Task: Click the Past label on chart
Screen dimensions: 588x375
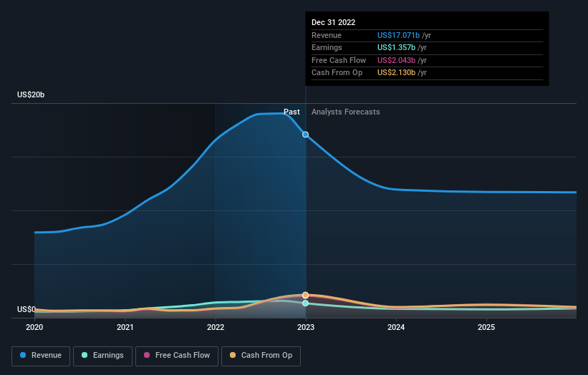Action: (x=291, y=112)
